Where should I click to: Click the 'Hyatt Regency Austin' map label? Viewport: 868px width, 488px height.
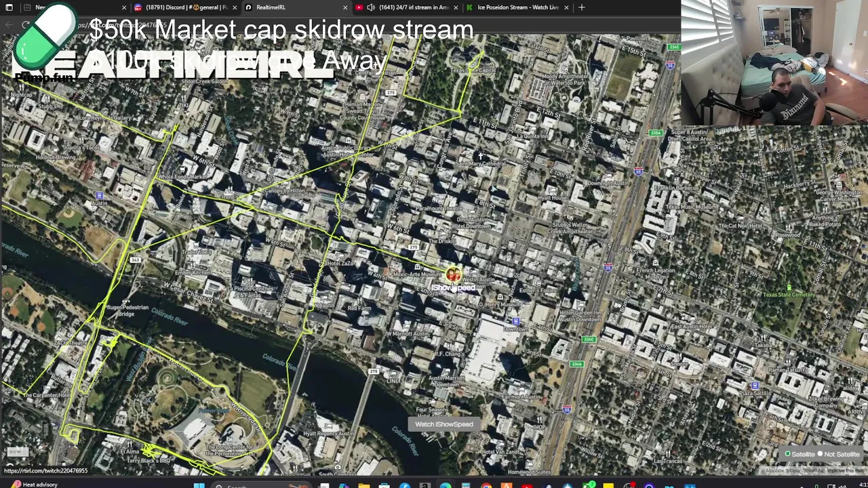(328, 434)
